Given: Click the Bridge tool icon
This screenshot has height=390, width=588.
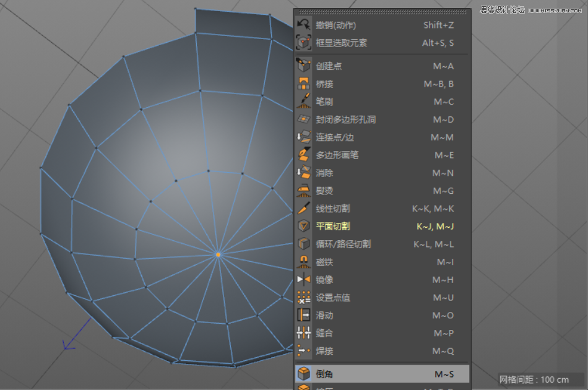Looking at the screenshot, I should pos(303,84).
